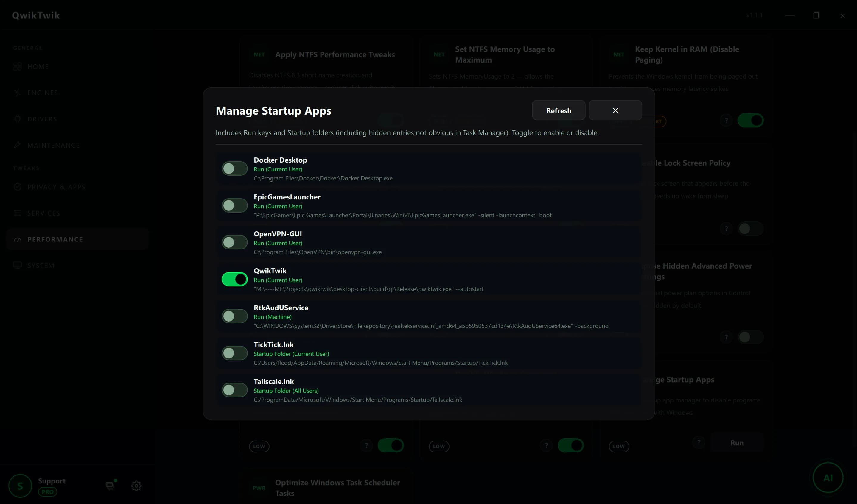Viewport: 857px width, 504px height.
Task: Click the Engines lightning icon
Action: coord(18,93)
